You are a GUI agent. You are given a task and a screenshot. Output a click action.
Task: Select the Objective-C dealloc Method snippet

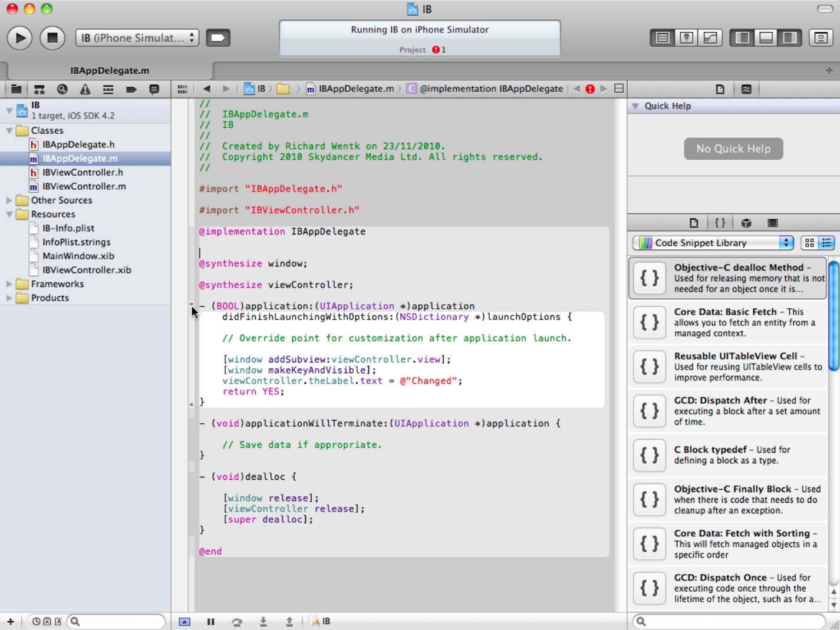coord(728,278)
